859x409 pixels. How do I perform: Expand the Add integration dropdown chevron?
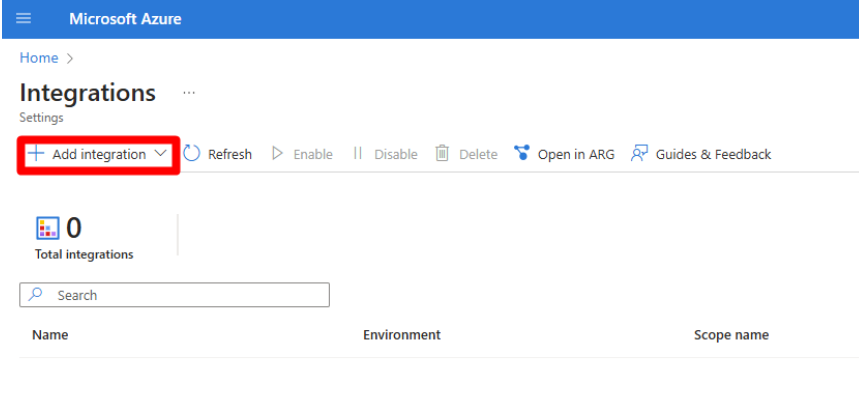[161, 154]
